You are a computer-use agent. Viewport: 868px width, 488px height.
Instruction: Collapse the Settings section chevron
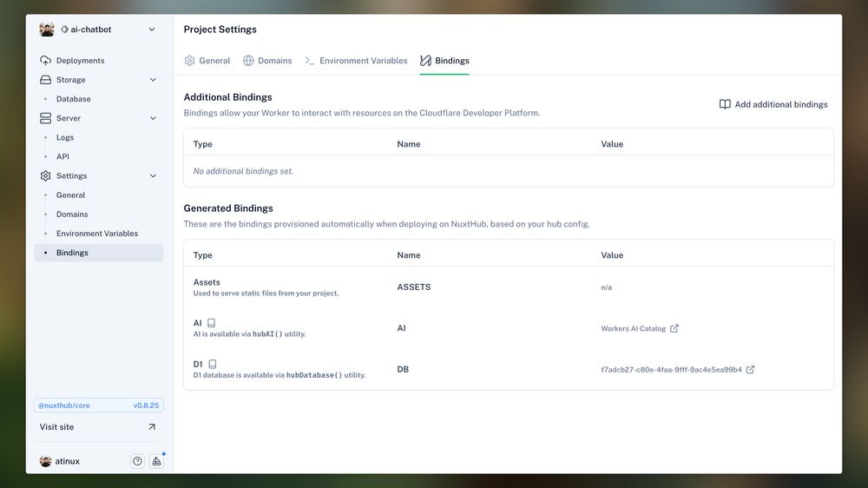pyautogui.click(x=153, y=175)
